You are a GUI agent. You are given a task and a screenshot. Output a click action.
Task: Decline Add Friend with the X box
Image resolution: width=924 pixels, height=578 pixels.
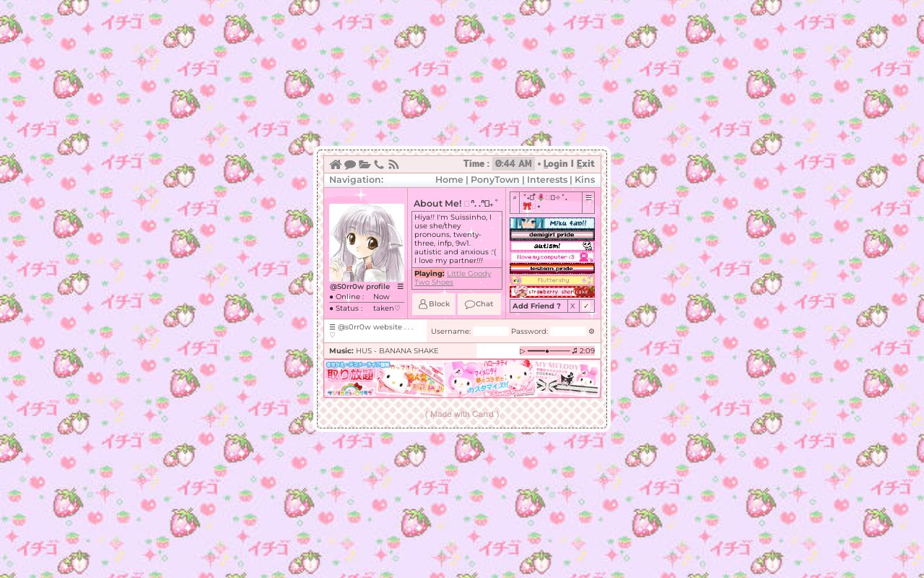[x=572, y=306]
